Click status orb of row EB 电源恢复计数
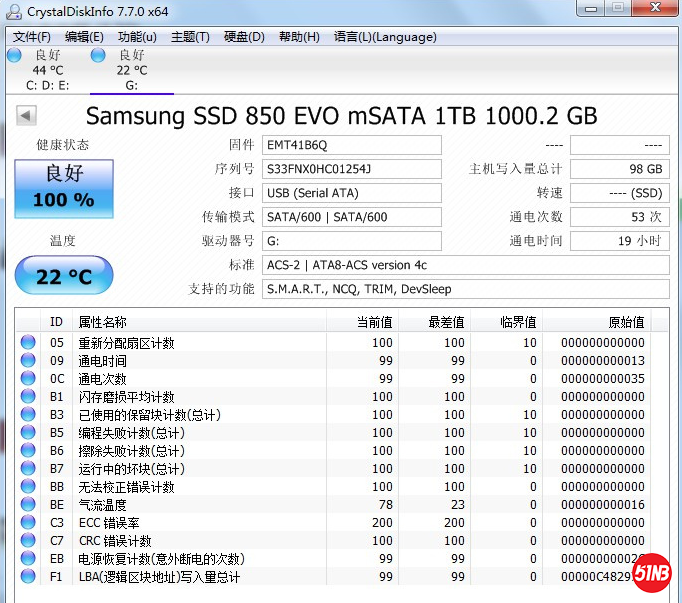Image resolution: width=682 pixels, height=603 pixels. 28,558
